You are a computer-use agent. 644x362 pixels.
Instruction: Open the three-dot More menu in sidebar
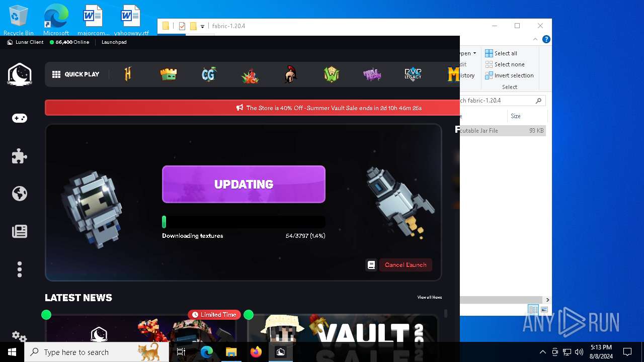point(20,269)
